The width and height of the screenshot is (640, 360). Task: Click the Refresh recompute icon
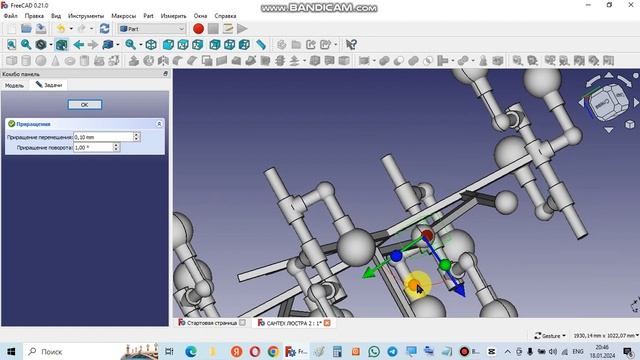(x=104, y=29)
